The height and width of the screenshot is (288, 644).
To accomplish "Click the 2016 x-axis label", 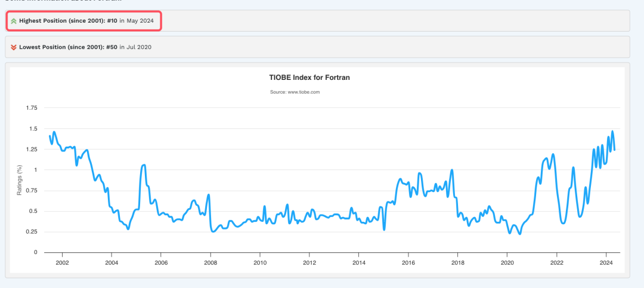I will (408, 263).
